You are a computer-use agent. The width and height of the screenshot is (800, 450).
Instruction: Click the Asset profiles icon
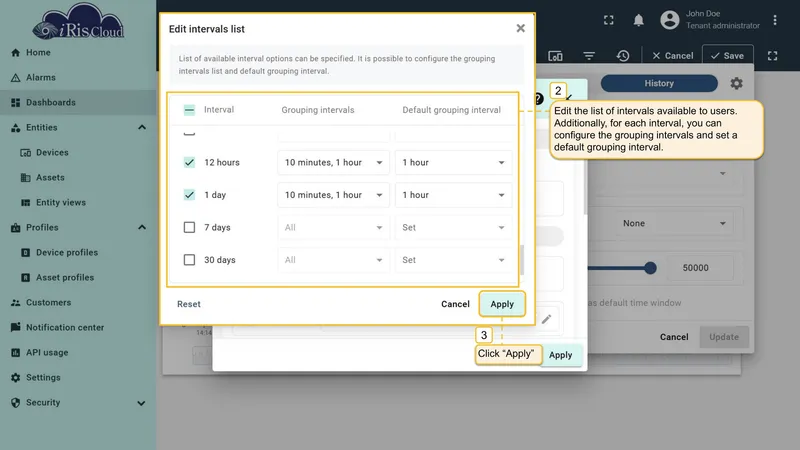[26, 278]
